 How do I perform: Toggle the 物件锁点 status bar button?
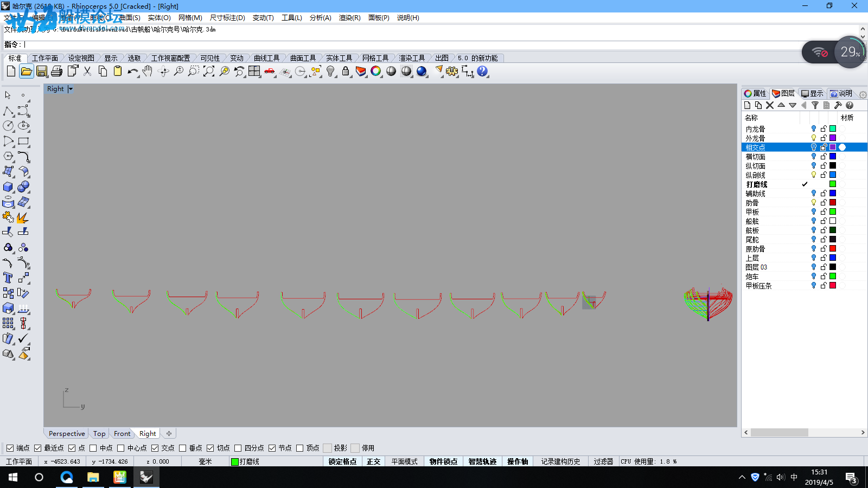point(443,462)
